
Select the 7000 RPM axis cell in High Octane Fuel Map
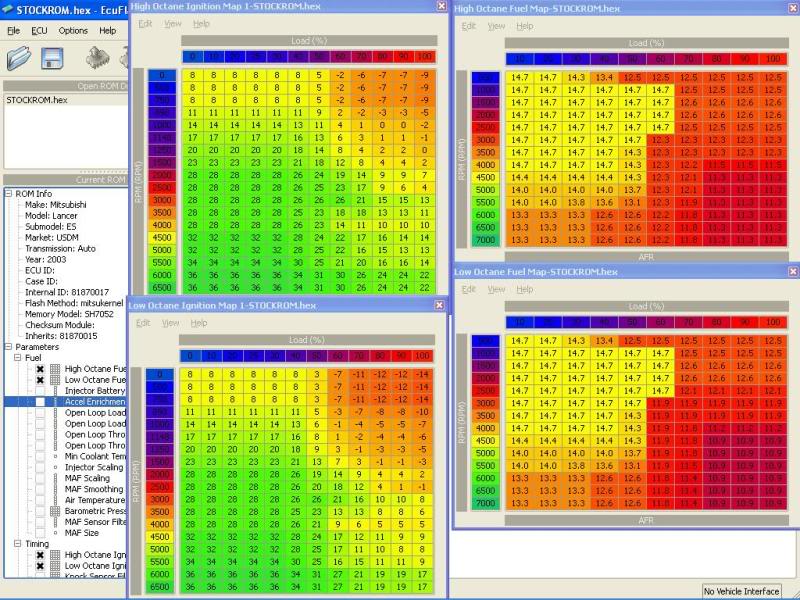point(485,240)
